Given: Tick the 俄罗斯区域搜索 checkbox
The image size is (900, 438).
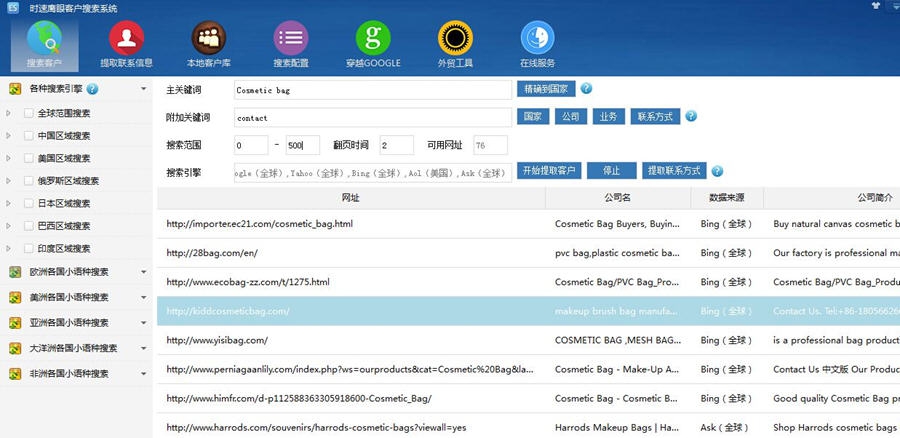Looking at the screenshot, I should [x=28, y=181].
